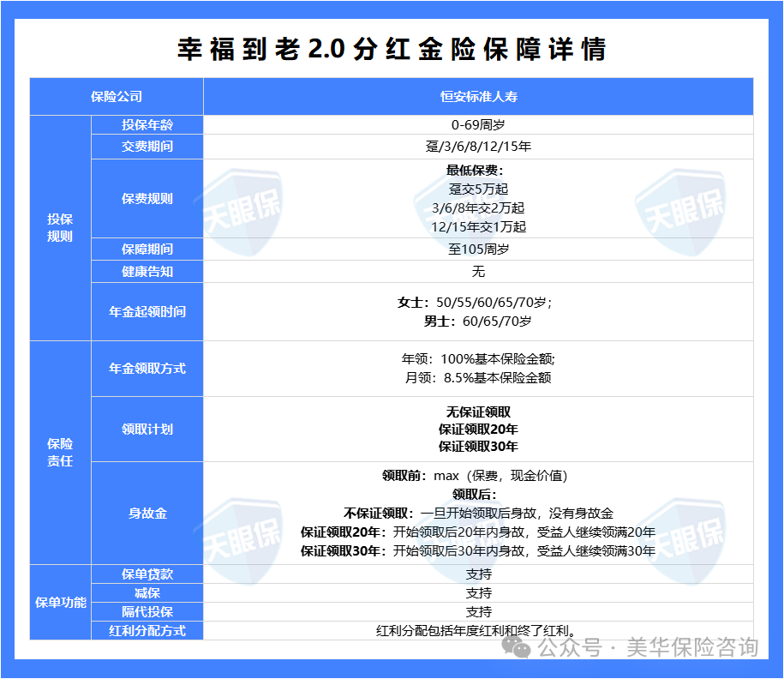Click the 天眼保 shield watermark beside 身故金

pos(242,538)
